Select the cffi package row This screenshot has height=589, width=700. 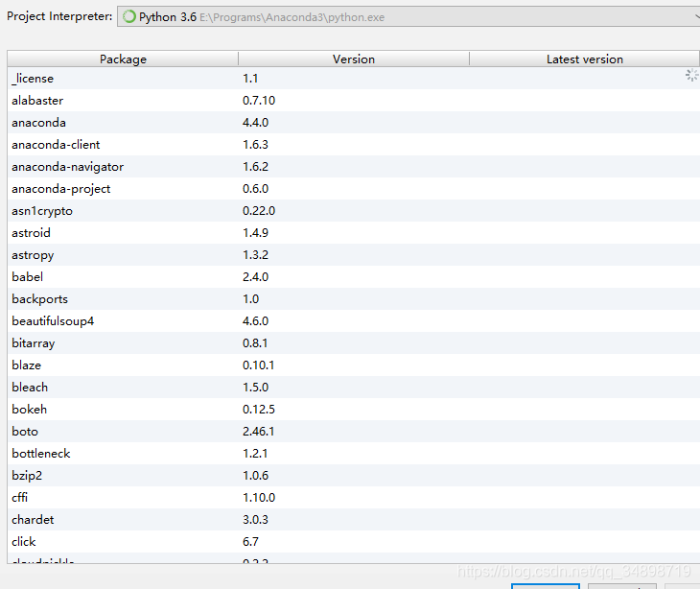[x=354, y=498]
